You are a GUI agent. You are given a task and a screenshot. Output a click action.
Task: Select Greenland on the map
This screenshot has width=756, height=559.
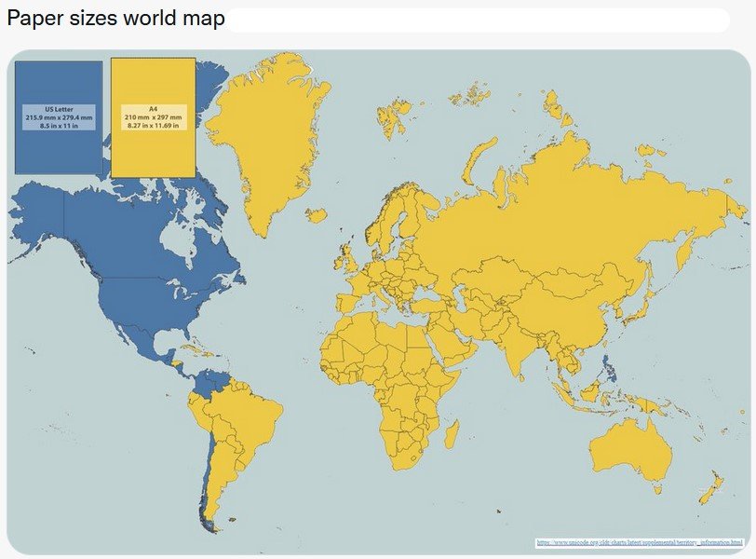(270, 140)
